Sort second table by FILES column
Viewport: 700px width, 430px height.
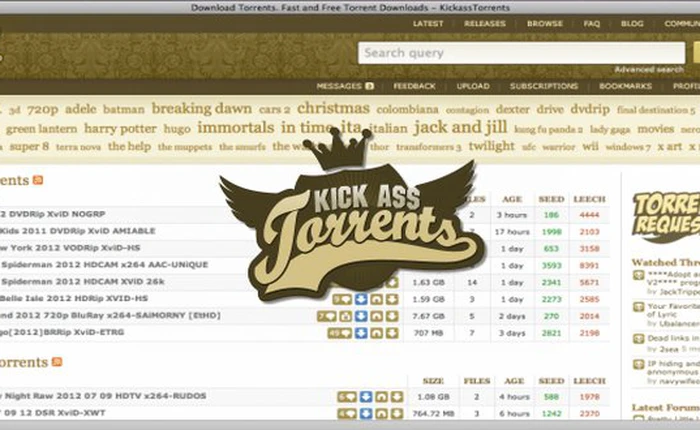[x=477, y=381]
